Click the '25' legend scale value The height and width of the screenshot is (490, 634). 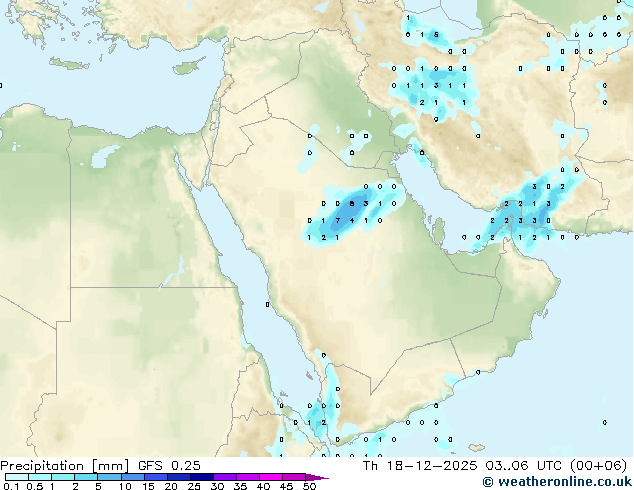click(x=194, y=486)
